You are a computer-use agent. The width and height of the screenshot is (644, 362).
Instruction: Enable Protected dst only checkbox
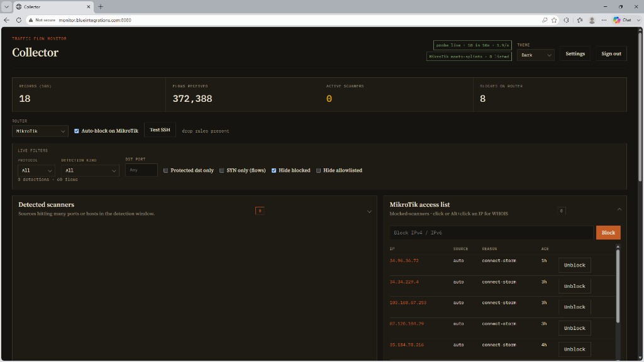tap(166, 170)
